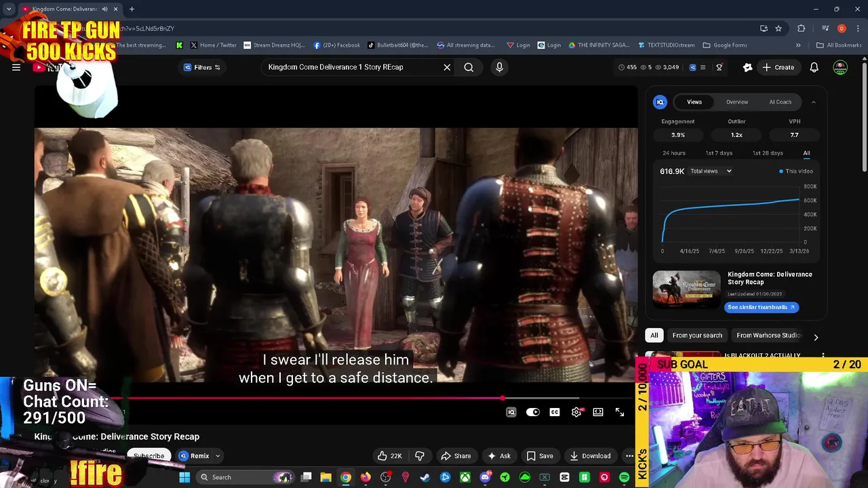Select the From your search chip

click(x=697, y=335)
